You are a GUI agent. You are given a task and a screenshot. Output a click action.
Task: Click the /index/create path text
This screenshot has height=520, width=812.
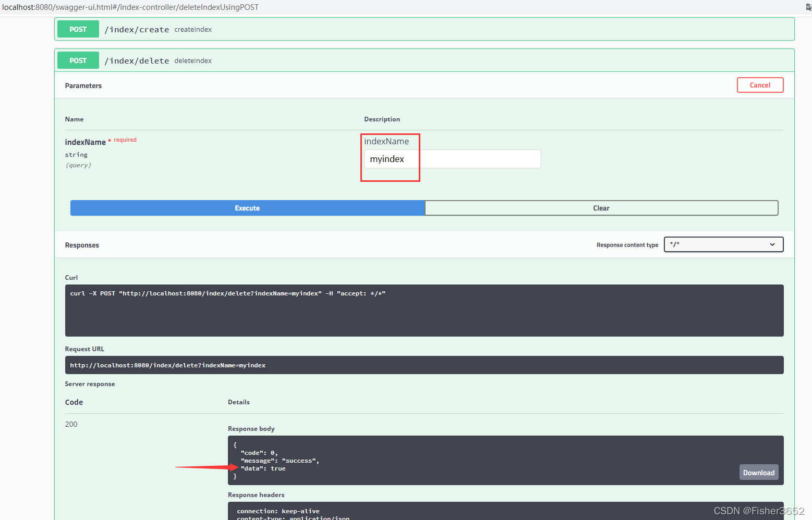coord(137,30)
